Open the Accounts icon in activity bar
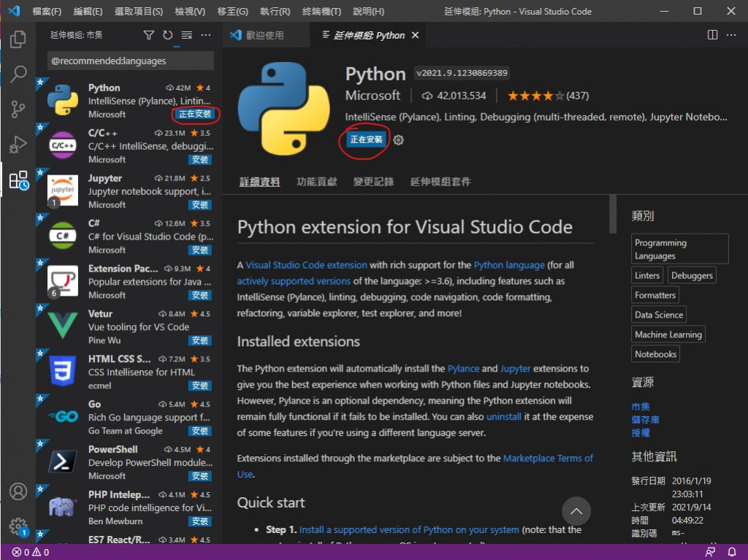 click(18, 491)
